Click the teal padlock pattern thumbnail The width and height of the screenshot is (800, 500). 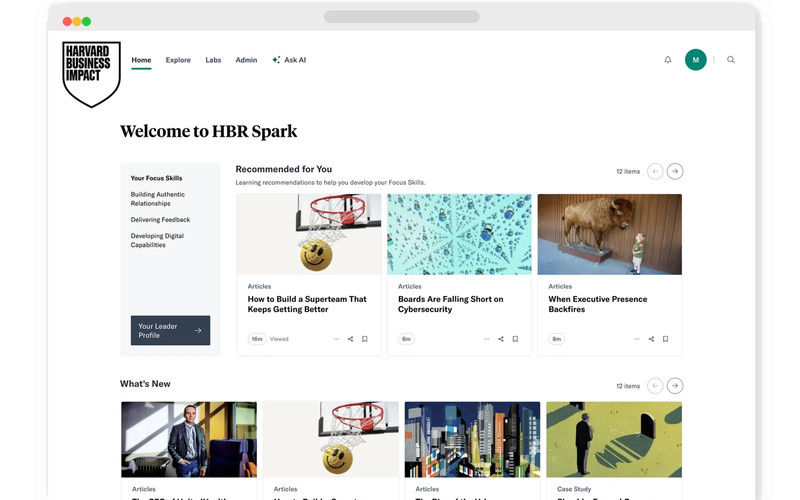pos(459,234)
